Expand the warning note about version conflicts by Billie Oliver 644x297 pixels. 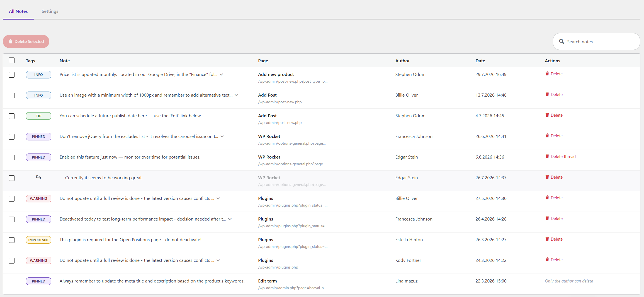tap(218, 198)
